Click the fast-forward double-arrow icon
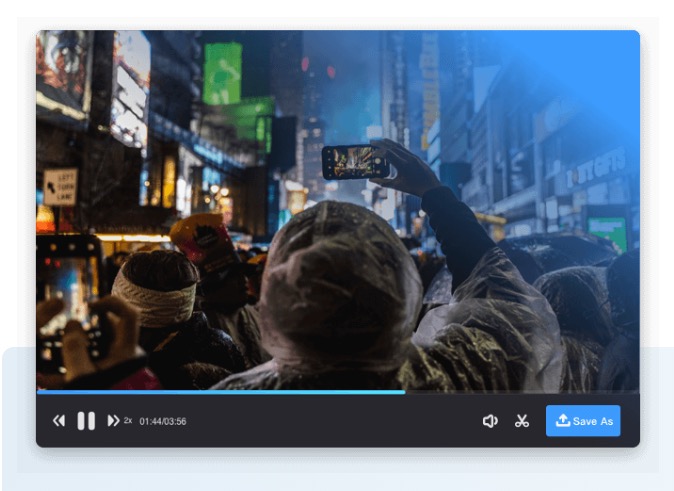 [113, 421]
